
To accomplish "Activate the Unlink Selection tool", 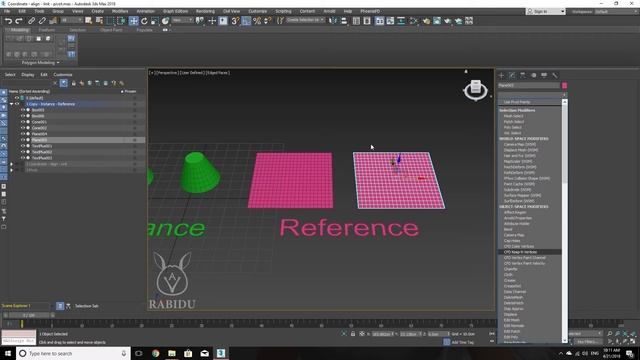I will 42,20.
